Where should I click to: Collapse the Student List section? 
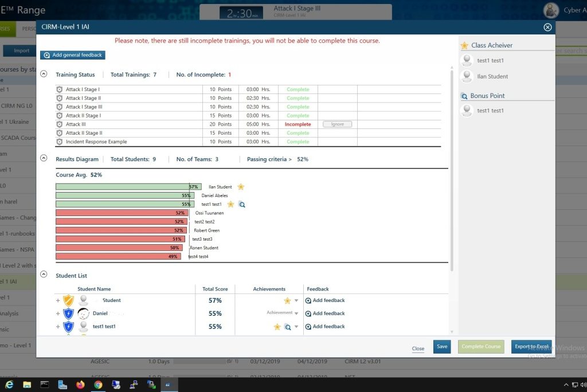tap(44, 275)
